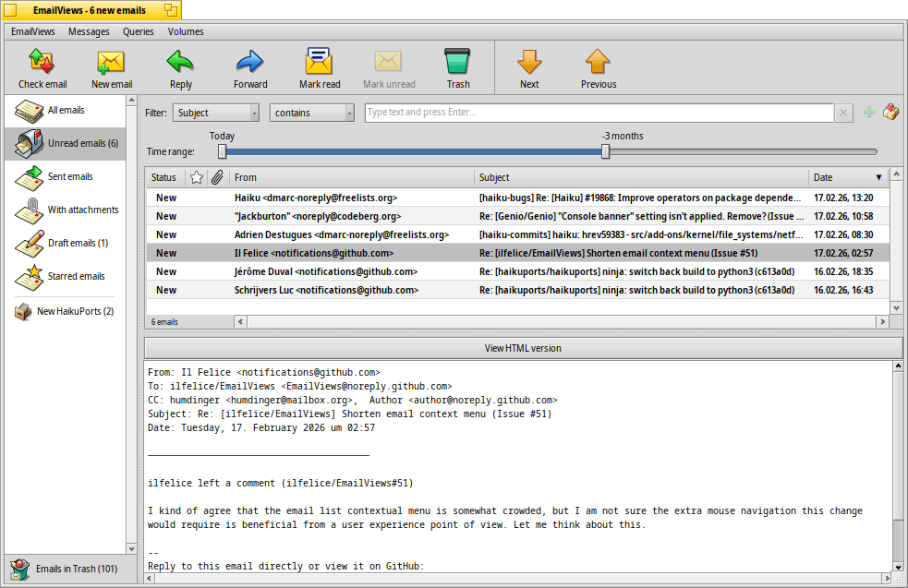The height and width of the screenshot is (588, 908).
Task: Select the "Jackburton" codeberg email row
Action: 517,216
